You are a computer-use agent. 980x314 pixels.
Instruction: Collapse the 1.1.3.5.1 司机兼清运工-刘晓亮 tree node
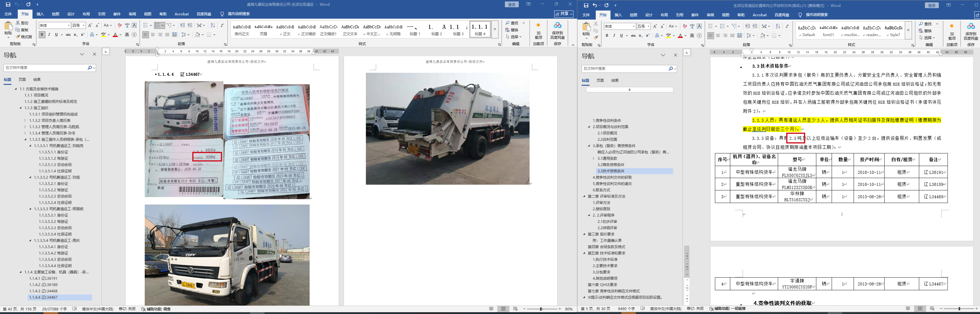point(31,146)
